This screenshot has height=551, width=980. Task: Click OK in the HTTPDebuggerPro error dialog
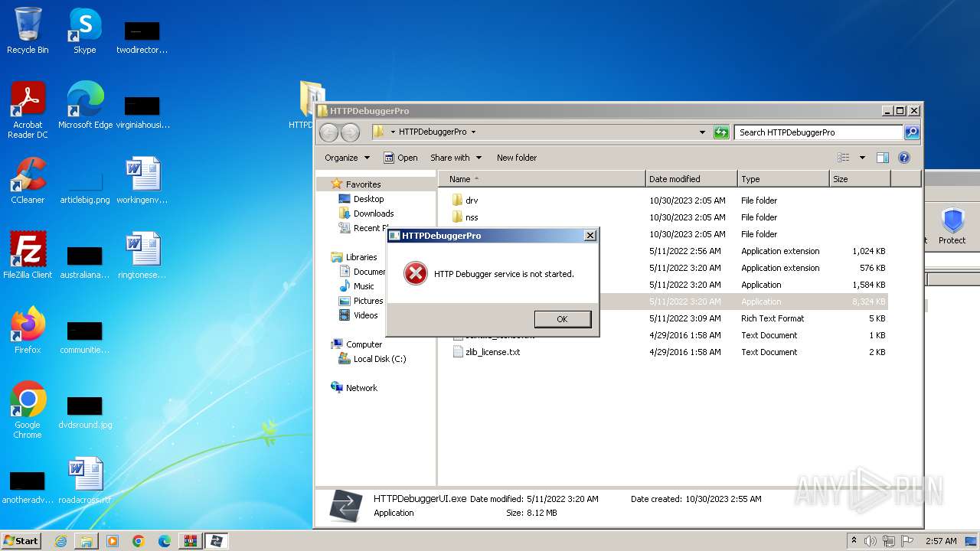pos(563,319)
